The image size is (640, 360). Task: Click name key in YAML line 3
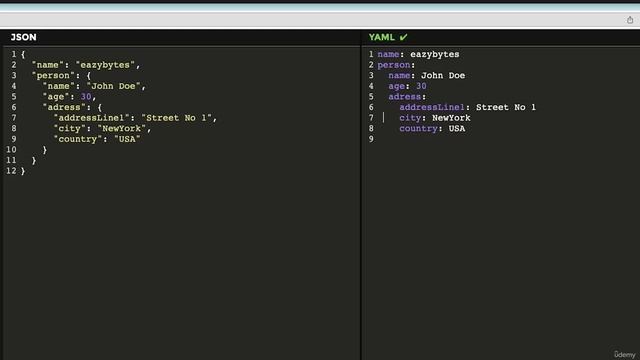pyautogui.click(x=399, y=76)
